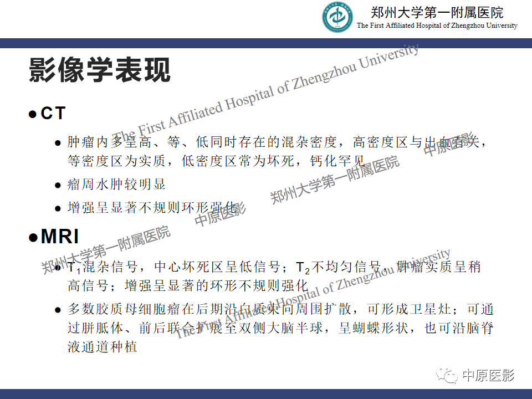Click the bullet dot before MRI
Image resolution: width=532 pixels, height=399 pixels.
[33, 237]
